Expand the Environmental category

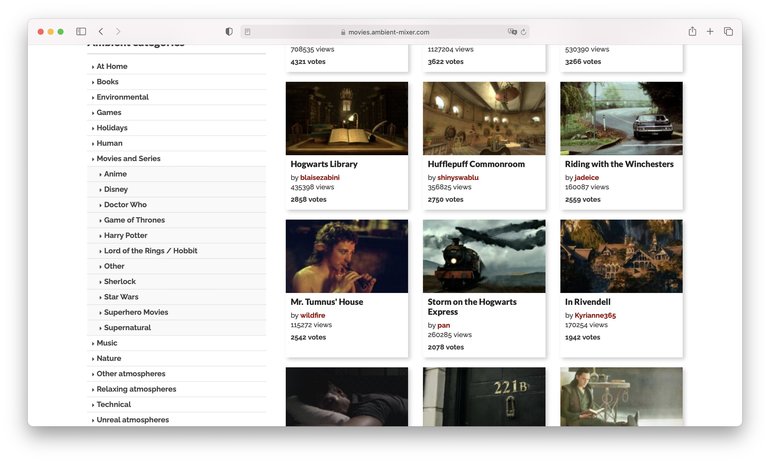[122, 97]
